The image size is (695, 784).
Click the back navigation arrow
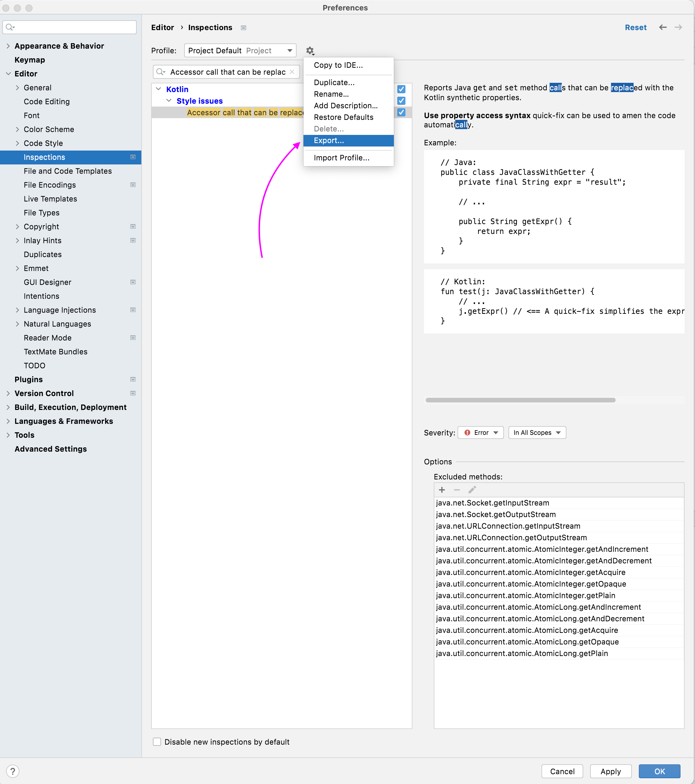coord(663,27)
